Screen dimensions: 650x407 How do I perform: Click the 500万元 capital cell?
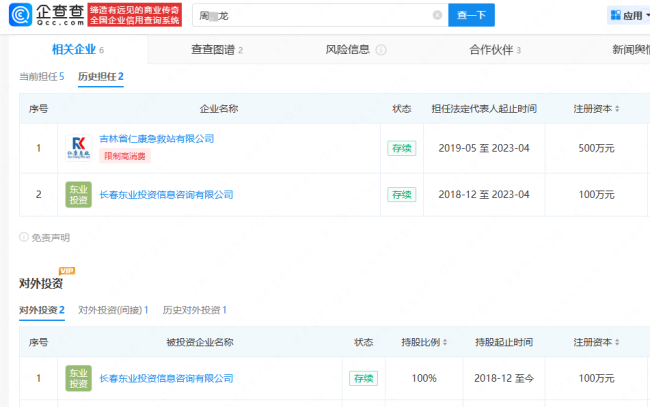coord(596,148)
